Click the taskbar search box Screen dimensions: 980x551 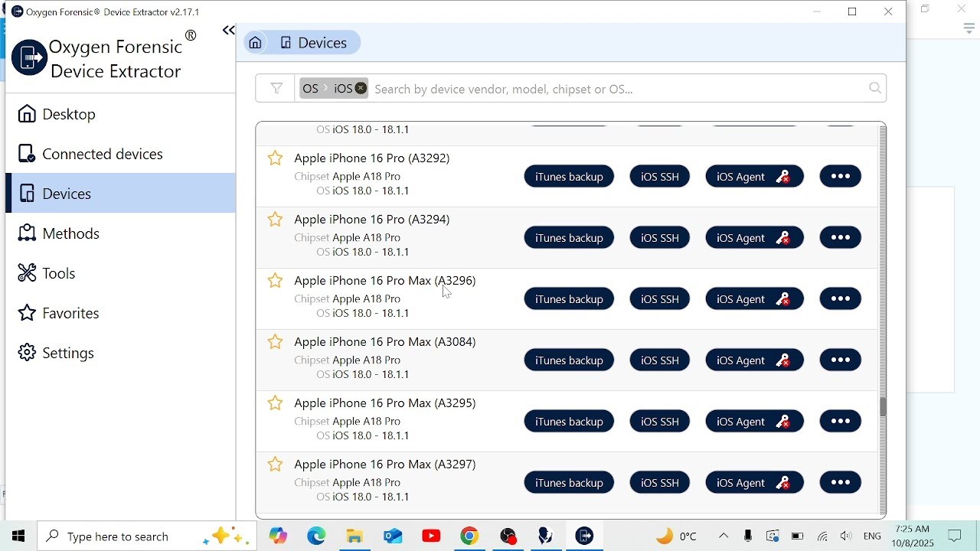tap(147, 536)
